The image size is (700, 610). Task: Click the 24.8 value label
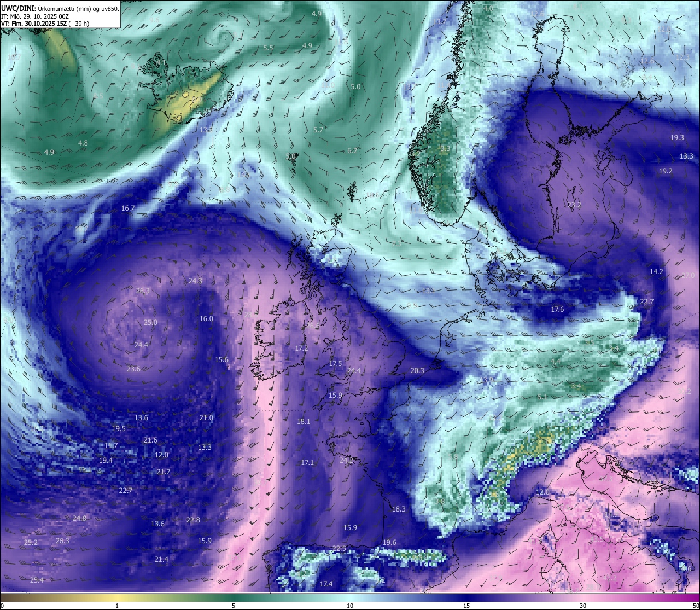[x=79, y=518]
